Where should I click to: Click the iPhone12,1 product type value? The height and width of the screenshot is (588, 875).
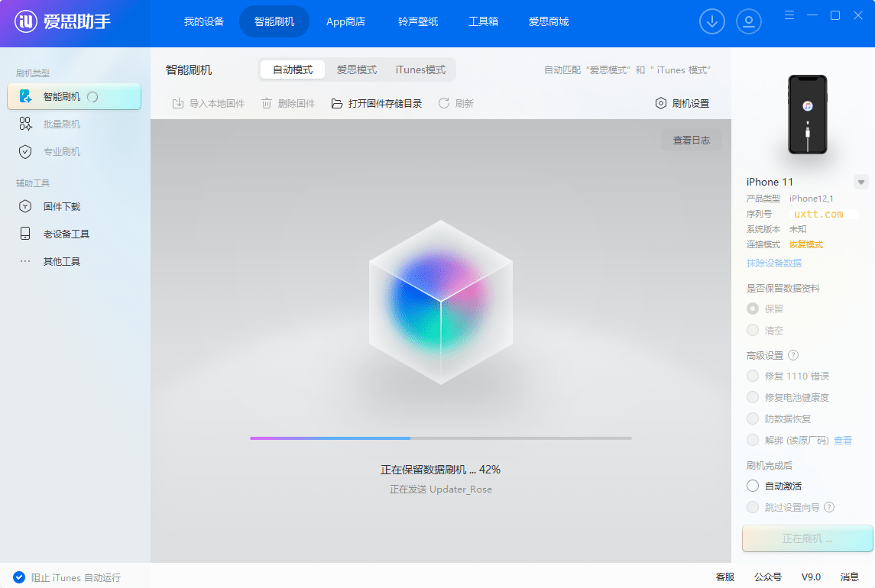pyautogui.click(x=811, y=199)
